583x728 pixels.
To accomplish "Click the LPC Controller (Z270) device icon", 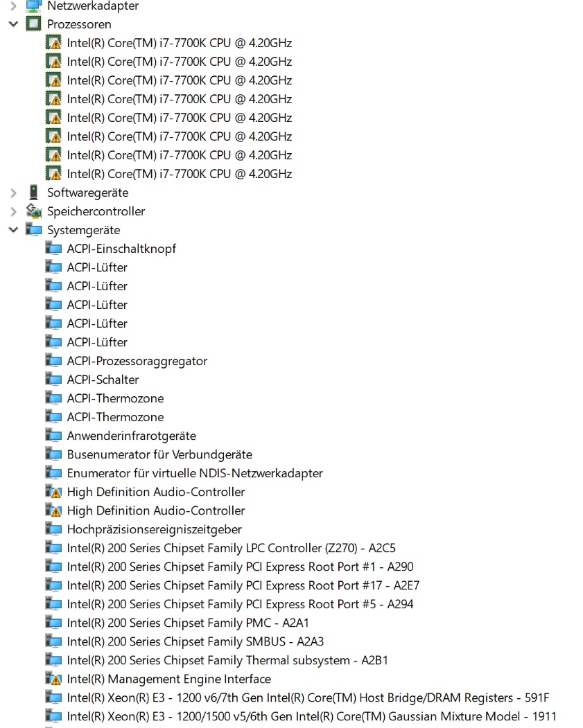I will point(53,548).
